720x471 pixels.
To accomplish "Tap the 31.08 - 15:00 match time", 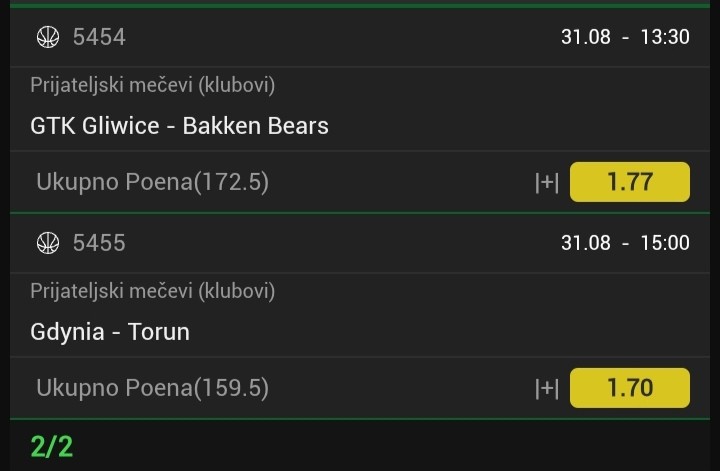I will point(625,243).
